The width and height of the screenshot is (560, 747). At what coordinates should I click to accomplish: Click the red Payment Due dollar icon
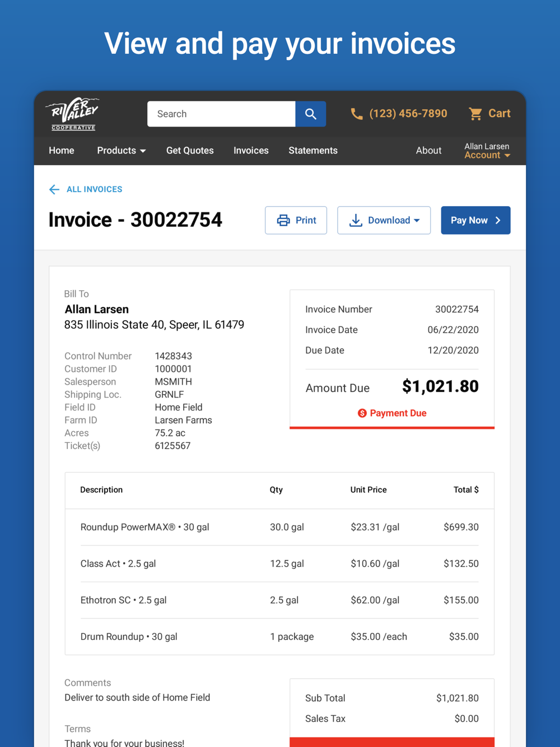coord(362,413)
